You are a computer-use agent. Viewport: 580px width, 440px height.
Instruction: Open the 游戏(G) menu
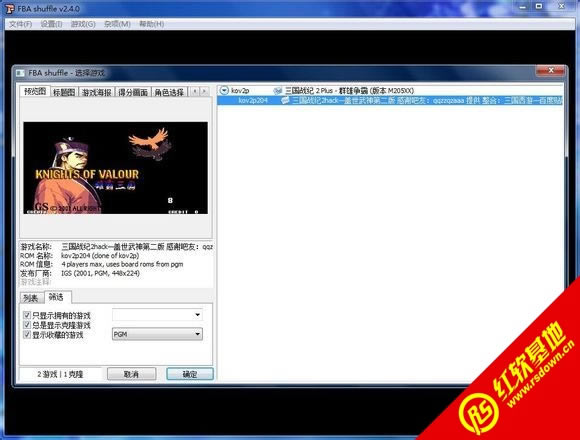coord(83,24)
